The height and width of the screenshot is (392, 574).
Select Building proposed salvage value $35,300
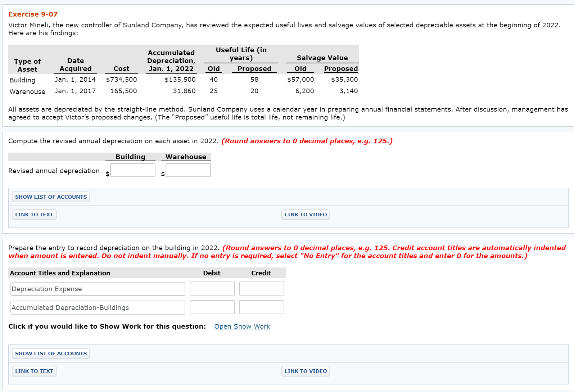click(x=344, y=80)
